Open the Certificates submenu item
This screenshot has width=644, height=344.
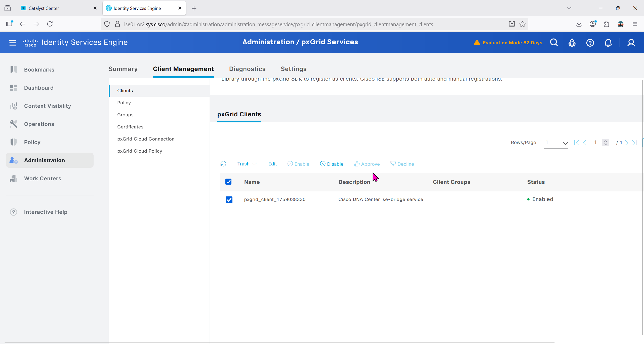130,127
